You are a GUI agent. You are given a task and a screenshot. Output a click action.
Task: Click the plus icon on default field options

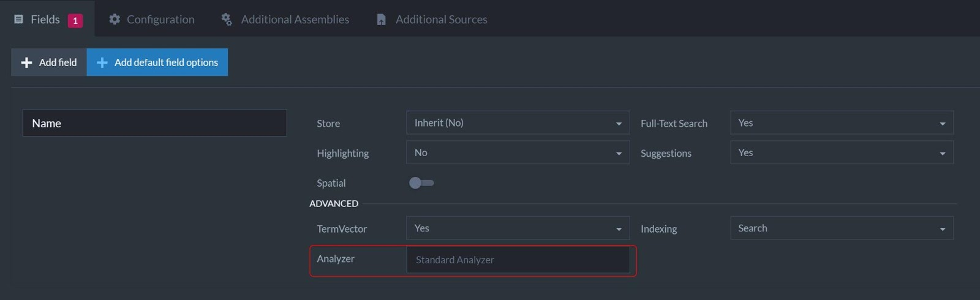pyautogui.click(x=102, y=62)
